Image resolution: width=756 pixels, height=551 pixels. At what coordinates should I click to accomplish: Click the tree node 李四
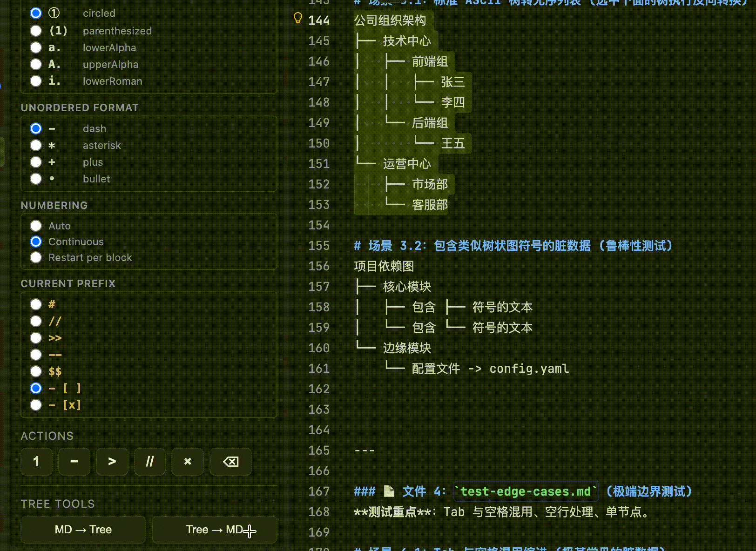click(452, 102)
